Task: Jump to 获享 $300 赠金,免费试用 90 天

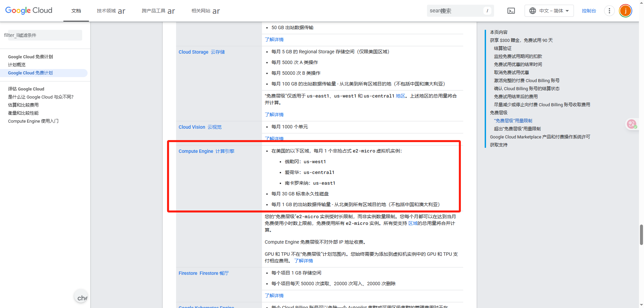Action: tap(521, 40)
